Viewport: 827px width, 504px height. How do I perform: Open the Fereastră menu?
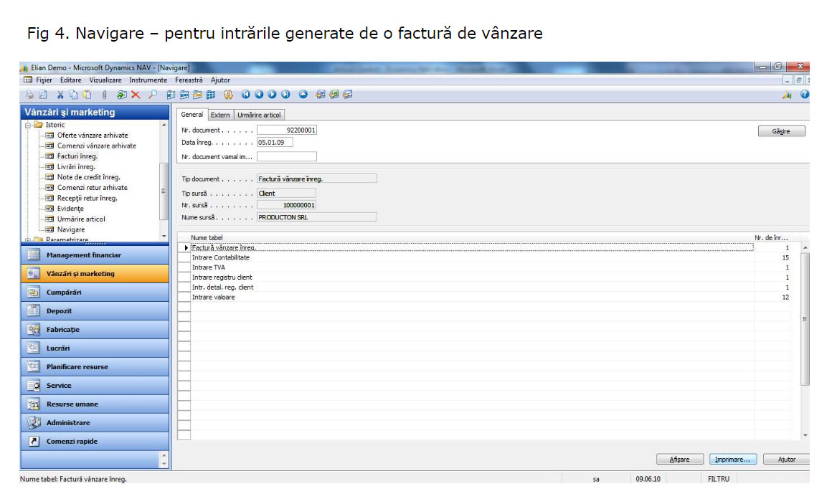pos(189,80)
